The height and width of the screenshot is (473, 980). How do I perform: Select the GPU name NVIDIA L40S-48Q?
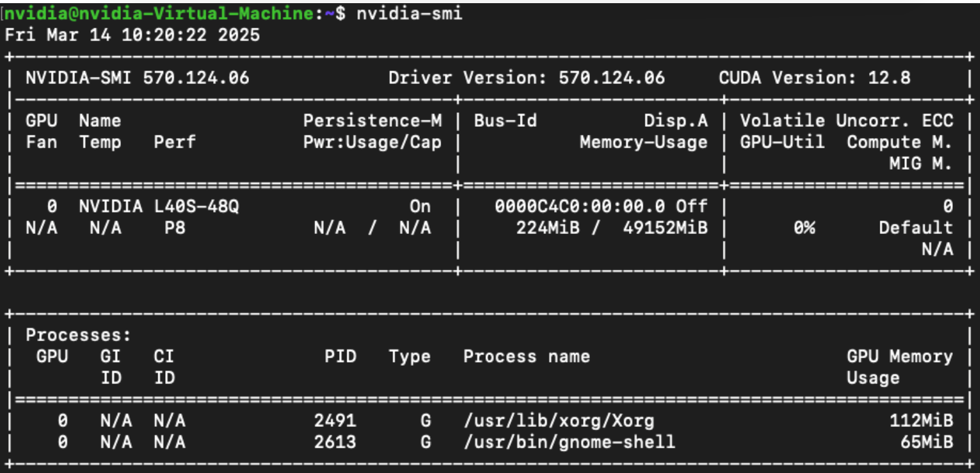coord(159,206)
